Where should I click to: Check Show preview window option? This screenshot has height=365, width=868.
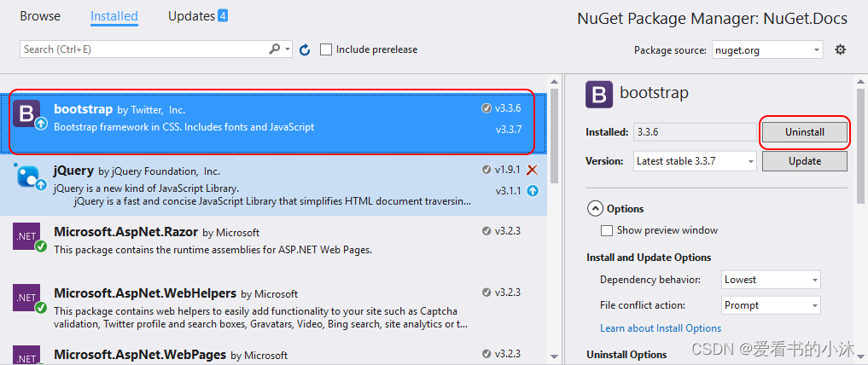607,230
